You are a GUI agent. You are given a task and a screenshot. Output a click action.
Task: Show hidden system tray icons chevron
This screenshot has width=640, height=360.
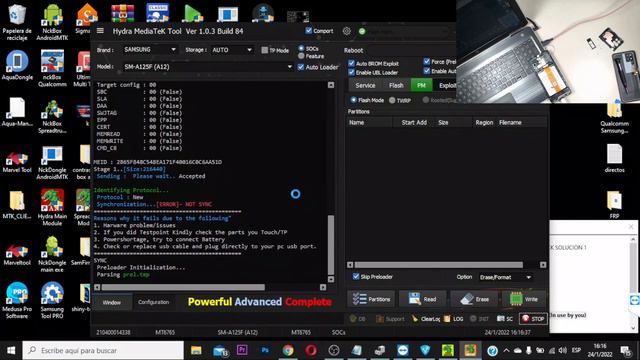506,351
